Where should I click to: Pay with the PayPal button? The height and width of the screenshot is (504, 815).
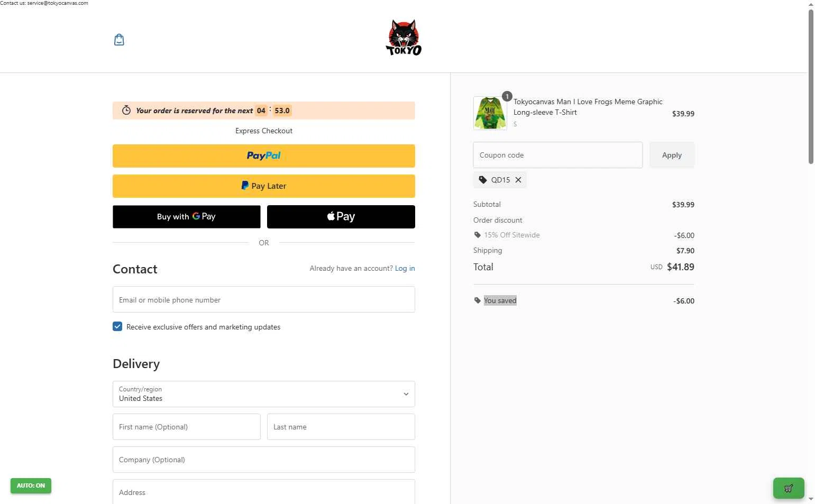pyautogui.click(x=264, y=156)
